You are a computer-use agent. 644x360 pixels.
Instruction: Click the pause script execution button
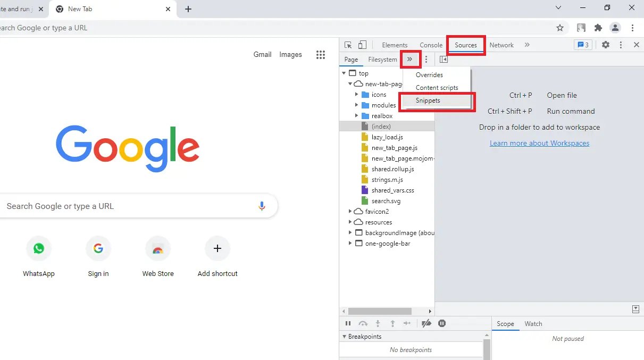click(348, 323)
